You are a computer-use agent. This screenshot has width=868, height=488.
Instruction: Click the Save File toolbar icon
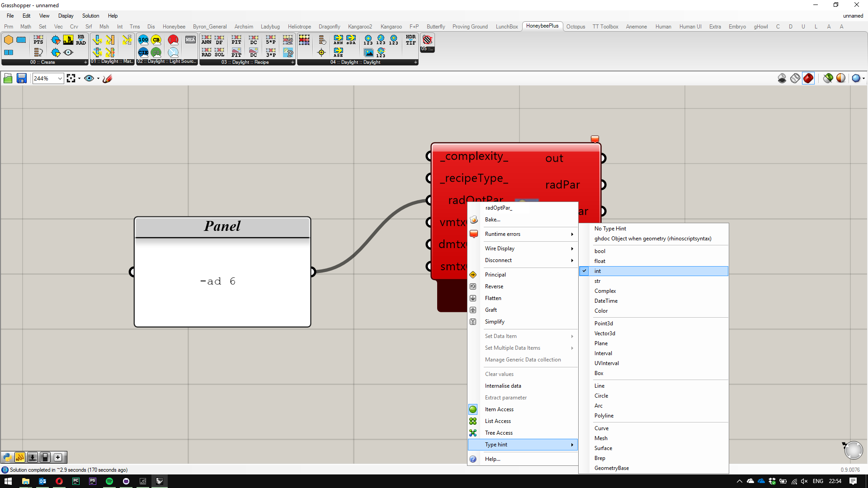coord(22,78)
